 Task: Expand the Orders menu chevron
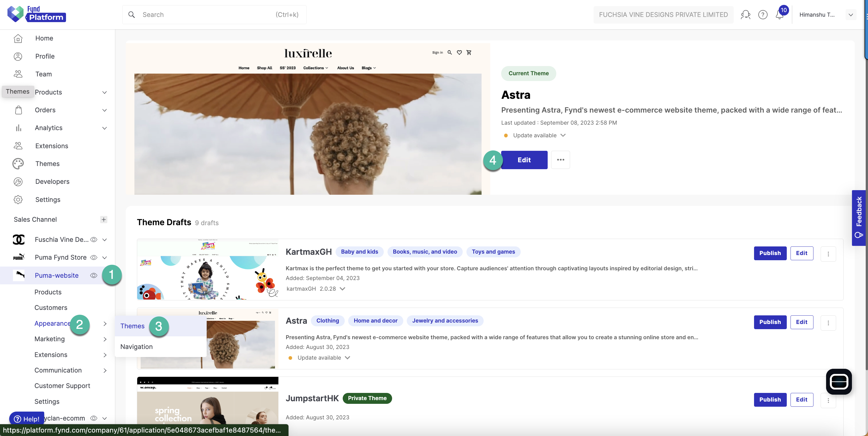[104, 110]
